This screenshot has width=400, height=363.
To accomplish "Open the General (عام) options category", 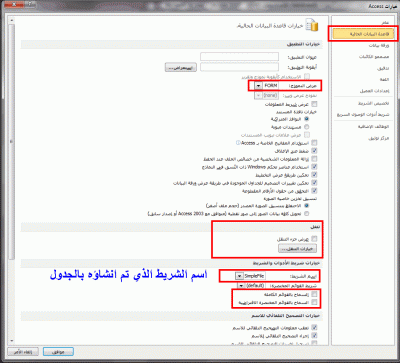I will click(385, 22).
